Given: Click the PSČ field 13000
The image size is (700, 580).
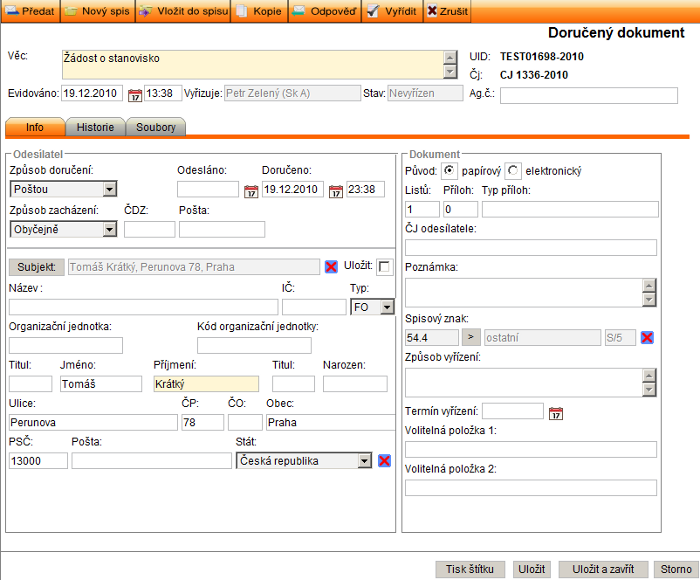Looking at the screenshot, I should pos(38,461).
